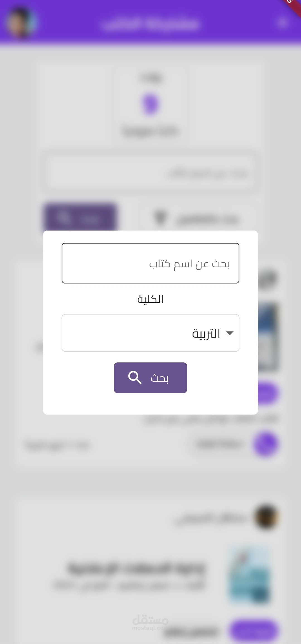Click the bold blurred book title in the second card
Screen dimensions: 301x644
[137, 568]
